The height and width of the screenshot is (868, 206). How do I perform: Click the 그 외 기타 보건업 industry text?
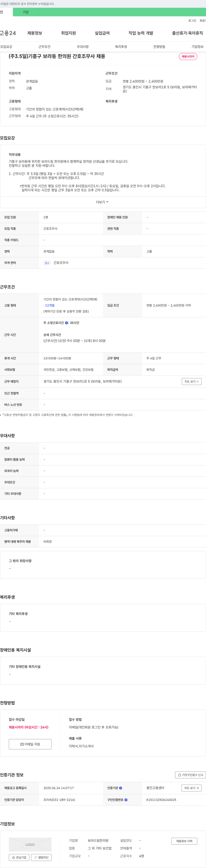100,848
